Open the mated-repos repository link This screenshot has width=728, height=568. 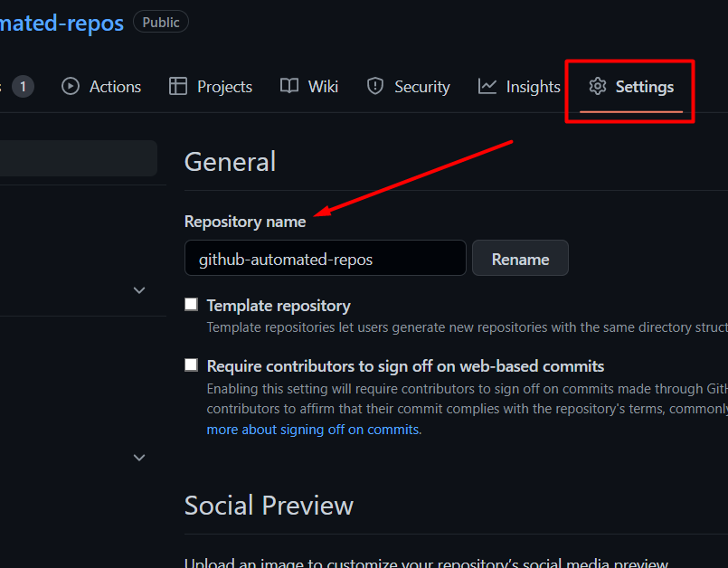click(x=61, y=24)
